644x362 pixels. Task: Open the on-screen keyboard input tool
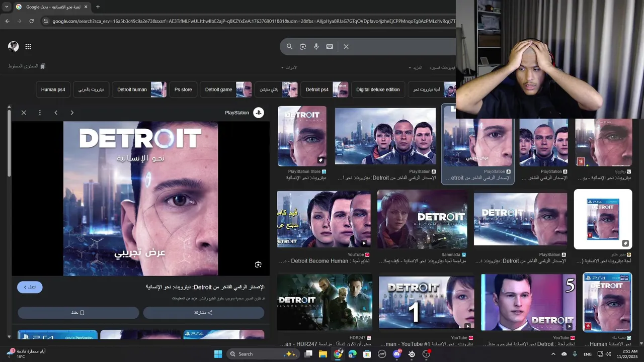click(330, 46)
